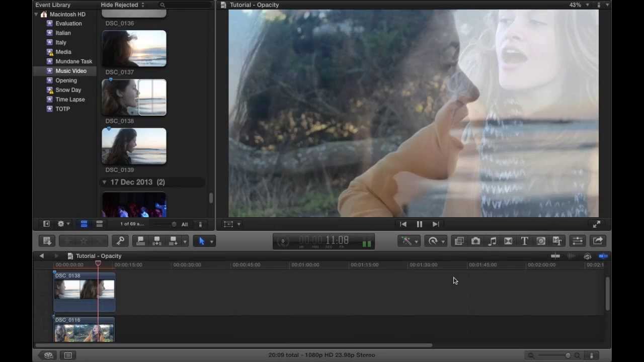Connect clip to primary storyline
Viewport: 644px width, 362px height.
140,241
